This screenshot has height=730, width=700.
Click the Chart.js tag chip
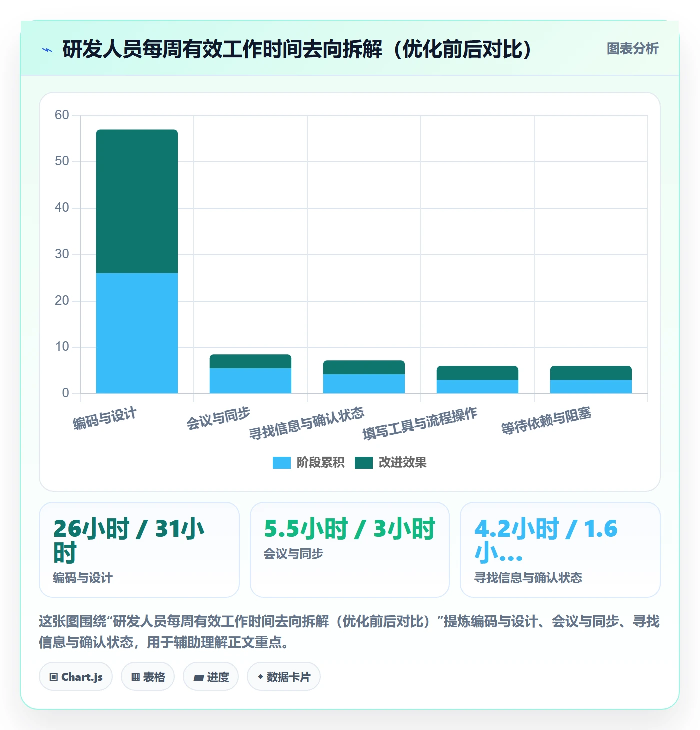[76, 677]
